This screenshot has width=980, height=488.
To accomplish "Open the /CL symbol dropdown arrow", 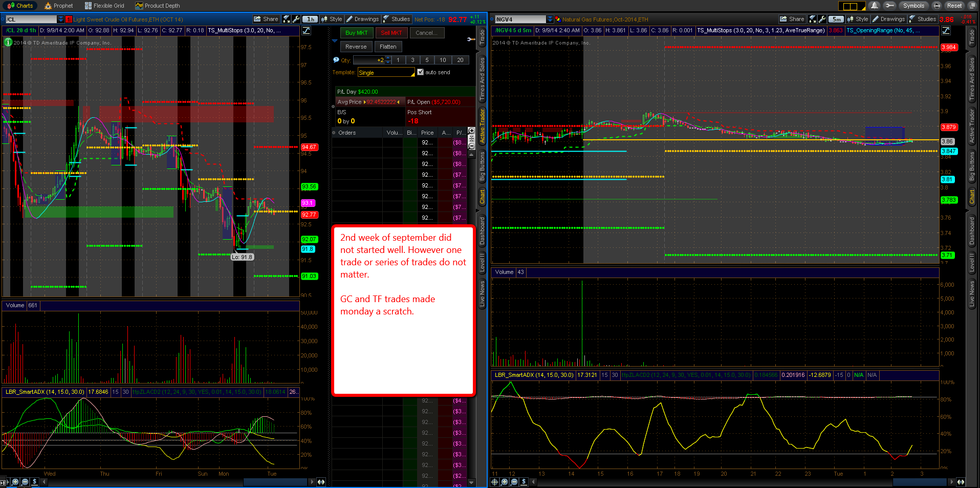I will [61, 19].
